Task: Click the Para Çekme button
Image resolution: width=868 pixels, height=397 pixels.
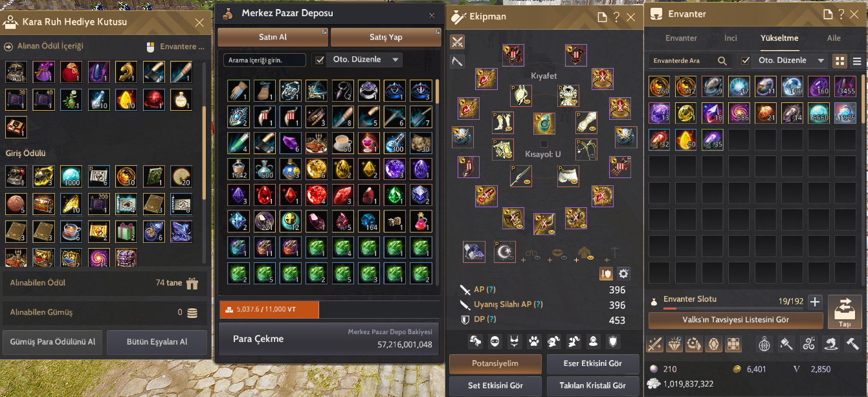Action: pyautogui.click(x=258, y=339)
